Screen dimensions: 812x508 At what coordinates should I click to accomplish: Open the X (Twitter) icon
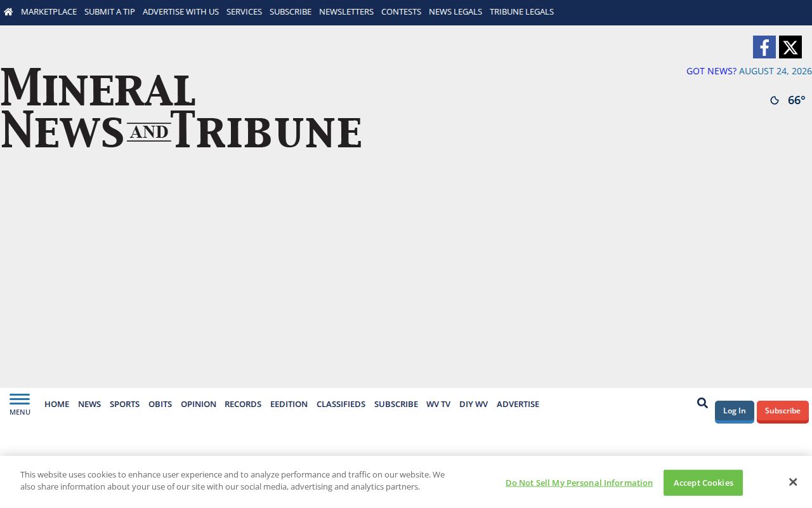point(790,47)
